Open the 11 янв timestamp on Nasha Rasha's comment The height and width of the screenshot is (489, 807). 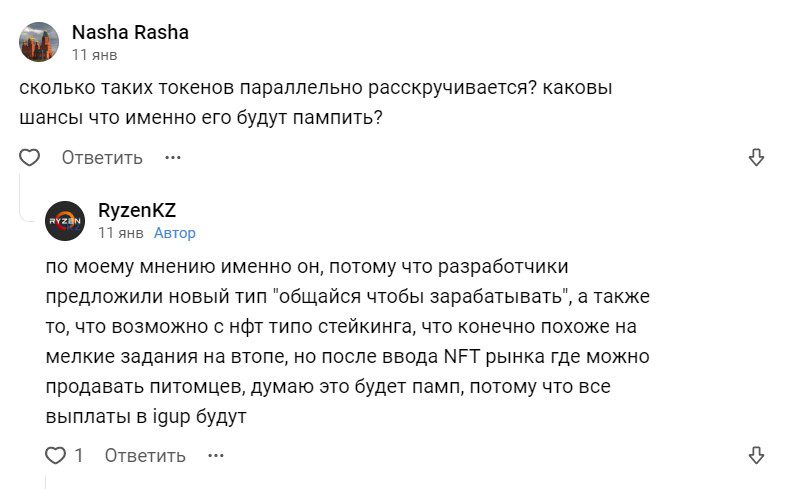tap(94, 55)
